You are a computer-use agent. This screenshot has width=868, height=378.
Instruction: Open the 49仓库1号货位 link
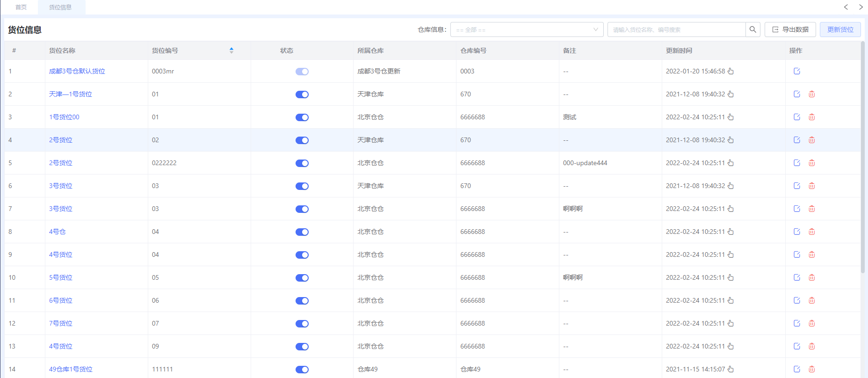[71, 369]
